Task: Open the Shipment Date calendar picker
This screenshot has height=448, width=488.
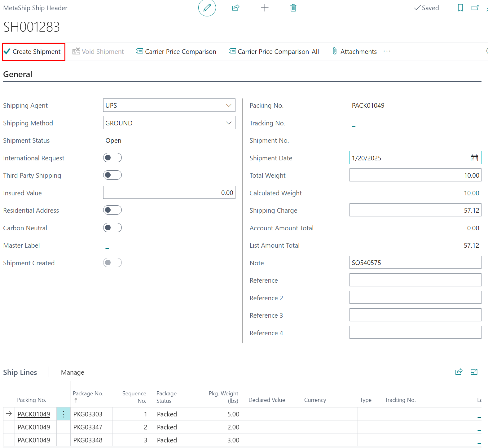Action: (x=474, y=158)
